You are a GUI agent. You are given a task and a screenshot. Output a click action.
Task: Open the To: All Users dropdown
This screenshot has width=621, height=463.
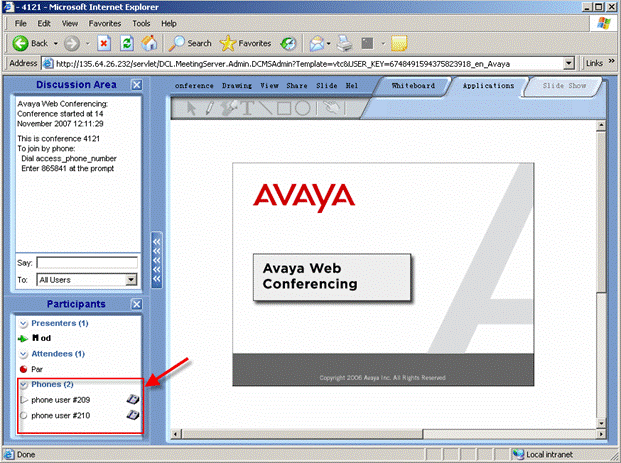(x=131, y=280)
